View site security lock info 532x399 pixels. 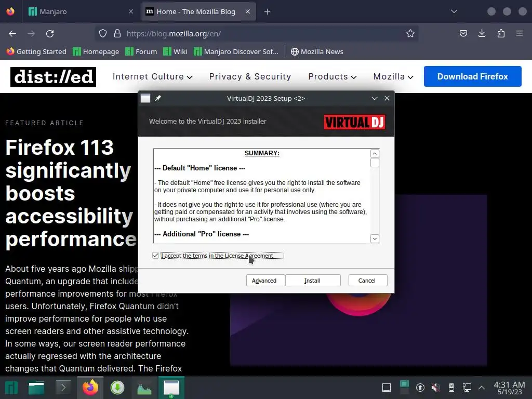point(117,34)
